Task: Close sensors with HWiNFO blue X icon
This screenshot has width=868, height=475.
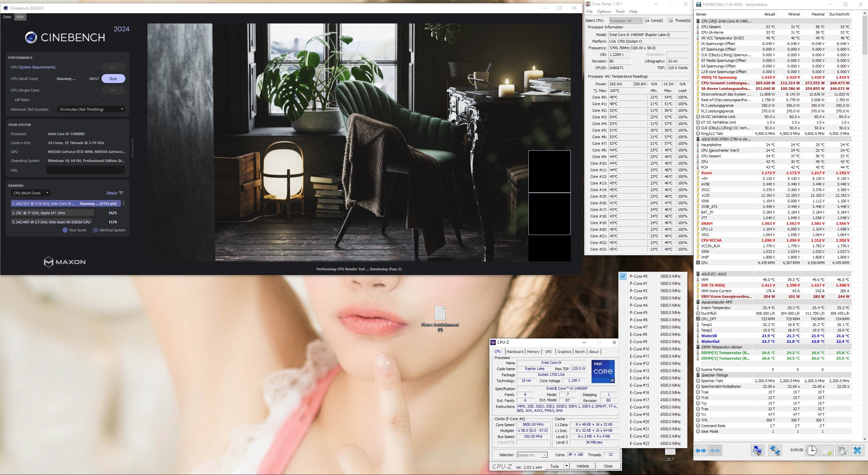Action: (x=857, y=451)
